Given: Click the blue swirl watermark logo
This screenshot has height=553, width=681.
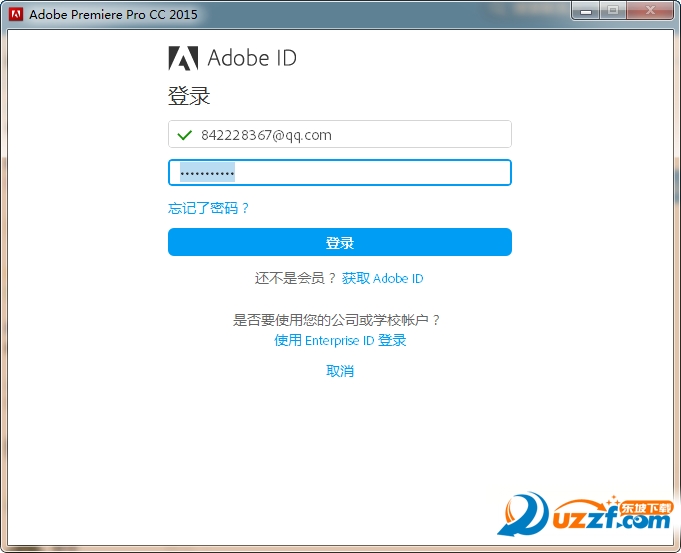Looking at the screenshot, I should click(523, 514).
